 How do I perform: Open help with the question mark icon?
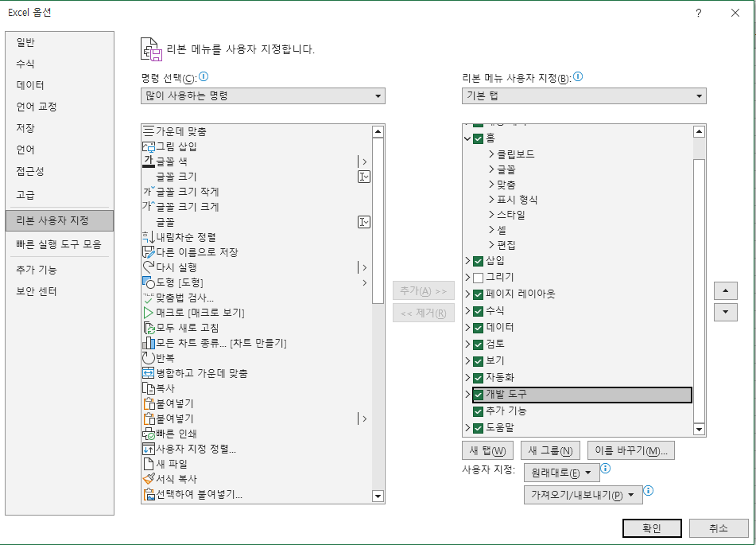point(698,13)
